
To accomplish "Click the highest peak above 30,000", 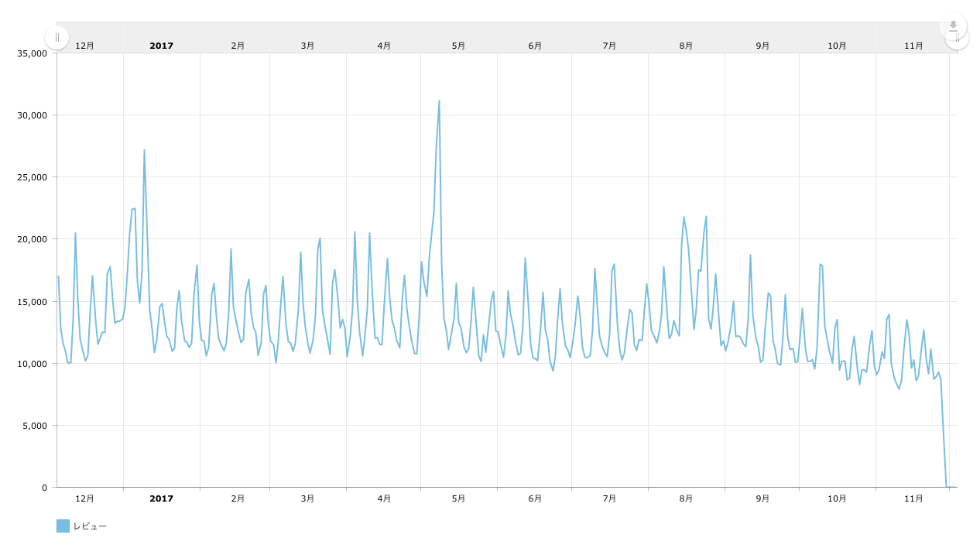I will click(x=439, y=101).
